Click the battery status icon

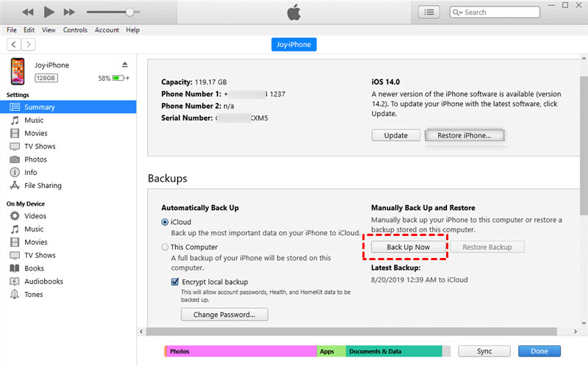click(x=118, y=78)
